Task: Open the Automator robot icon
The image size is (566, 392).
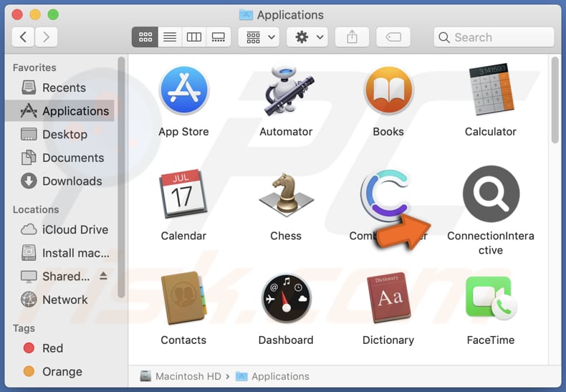Action: click(288, 90)
